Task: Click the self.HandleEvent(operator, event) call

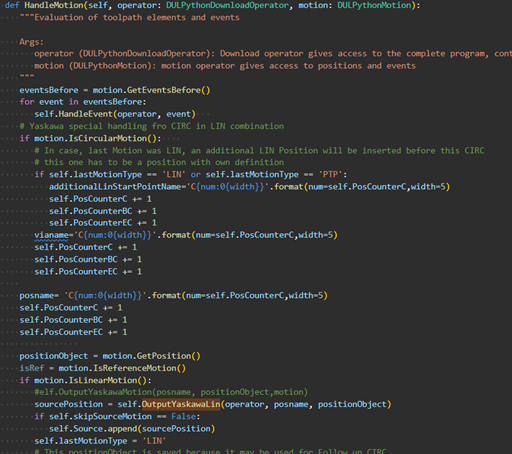Action: pos(115,114)
